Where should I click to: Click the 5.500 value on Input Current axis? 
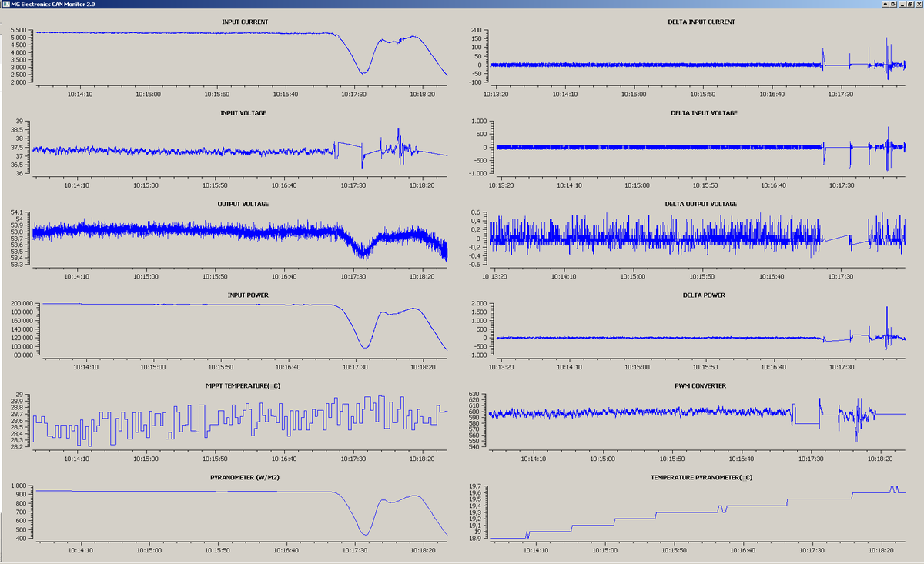tap(20, 31)
